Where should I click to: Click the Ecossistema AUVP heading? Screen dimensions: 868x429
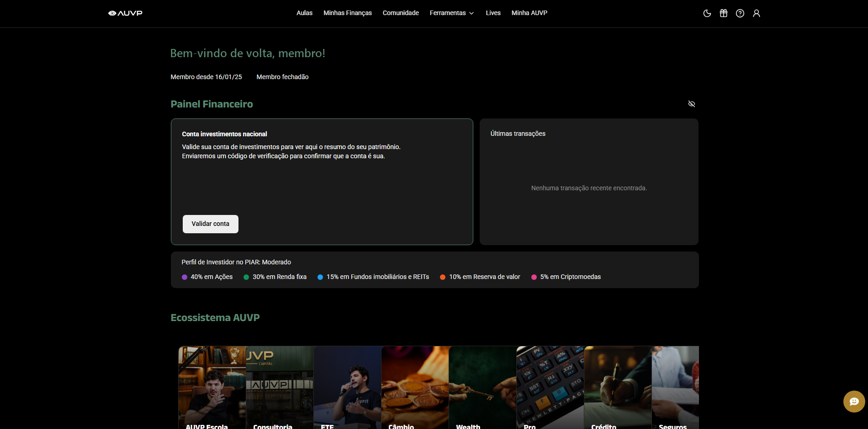tap(215, 317)
